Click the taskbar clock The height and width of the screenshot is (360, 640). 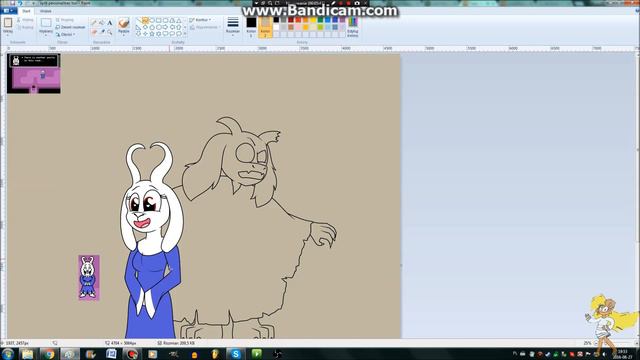click(623, 354)
